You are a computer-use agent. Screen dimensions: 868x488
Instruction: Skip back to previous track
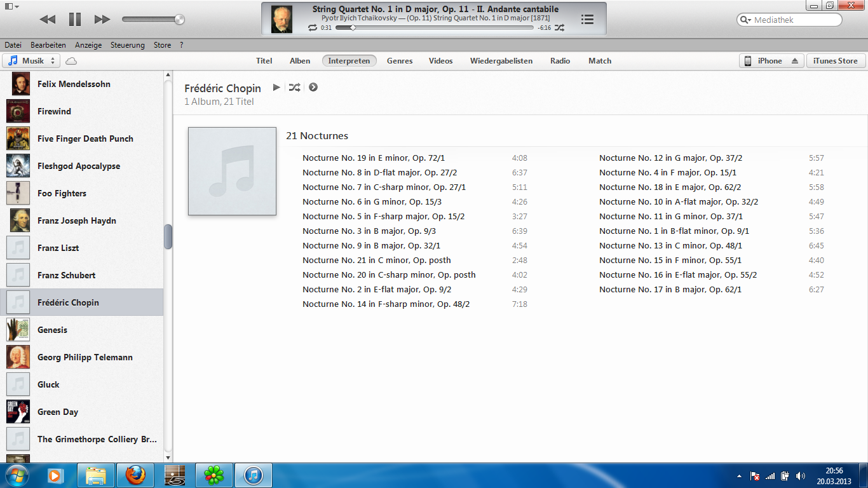point(48,20)
